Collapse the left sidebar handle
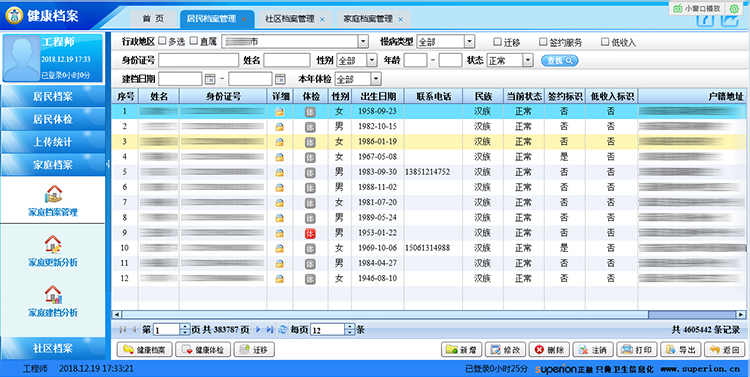This screenshot has height=377, width=750. (x=108, y=164)
